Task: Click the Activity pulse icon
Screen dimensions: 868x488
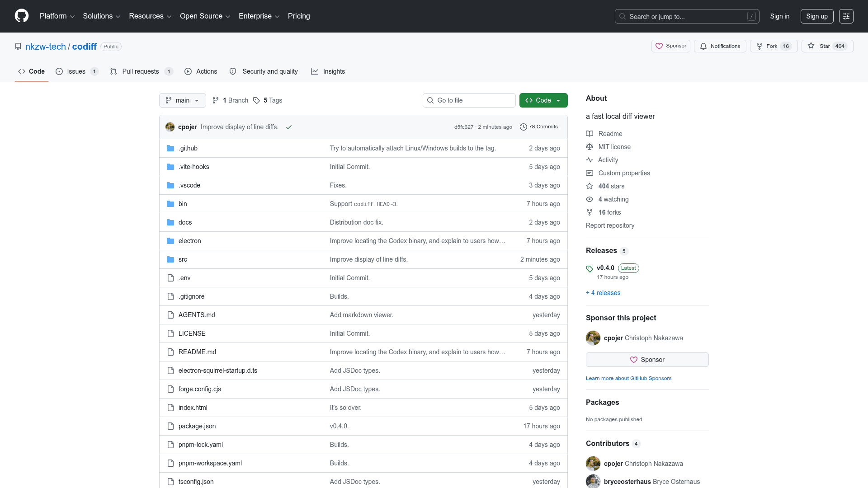Action: click(x=590, y=160)
